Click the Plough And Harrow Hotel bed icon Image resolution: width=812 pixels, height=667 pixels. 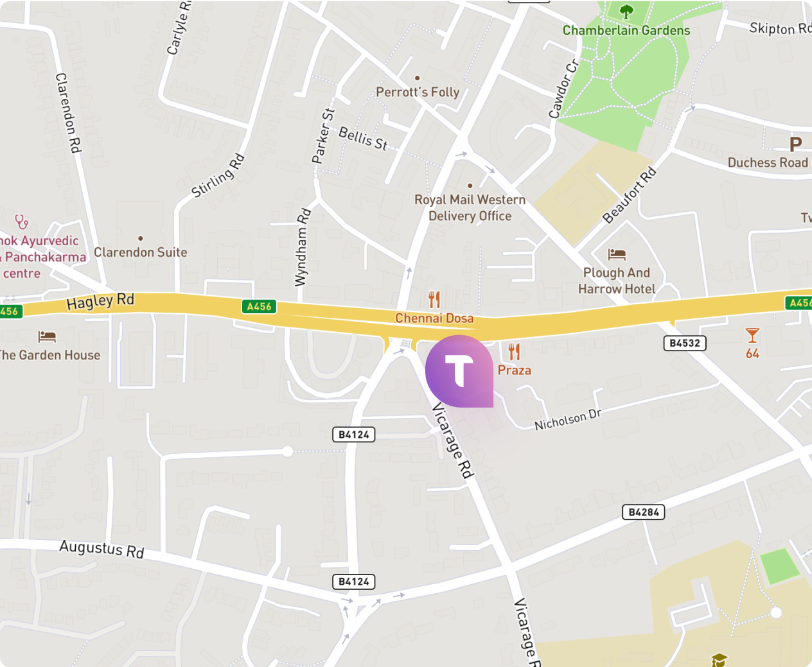pyautogui.click(x=617, y=254)
